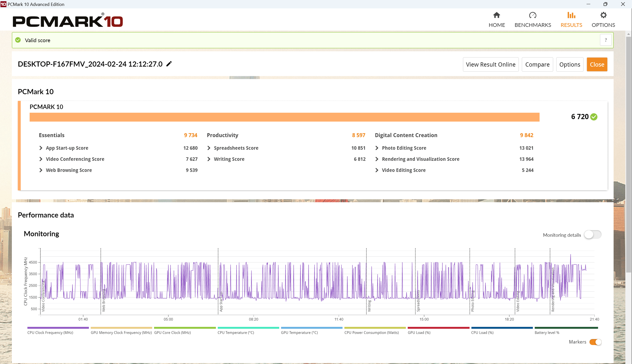This screenshot has height=364, width=632.
Task: Click the vertical page scrollbar thumb
Action: click(629, 155)
